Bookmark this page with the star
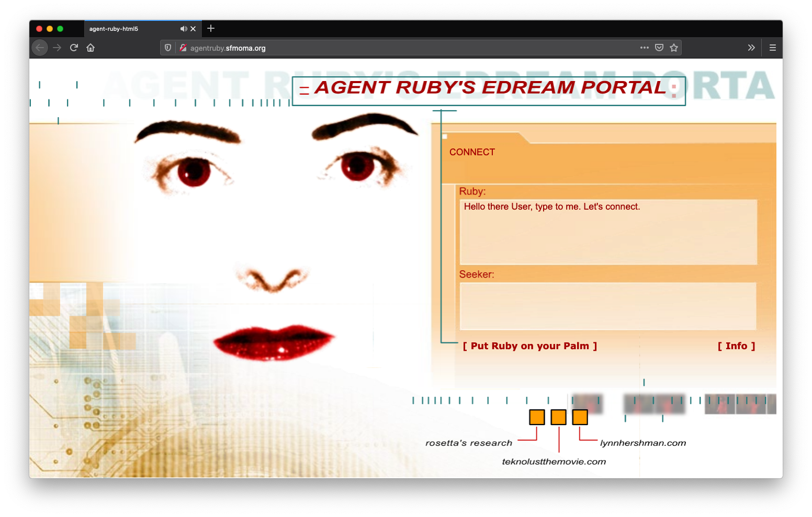Viewport: 812px width, 517px height. pos(674,48)
